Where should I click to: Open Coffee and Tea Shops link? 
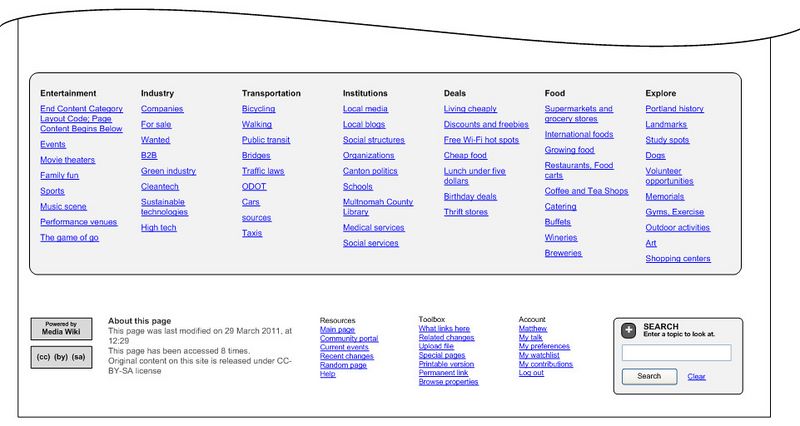click(586, 191)
